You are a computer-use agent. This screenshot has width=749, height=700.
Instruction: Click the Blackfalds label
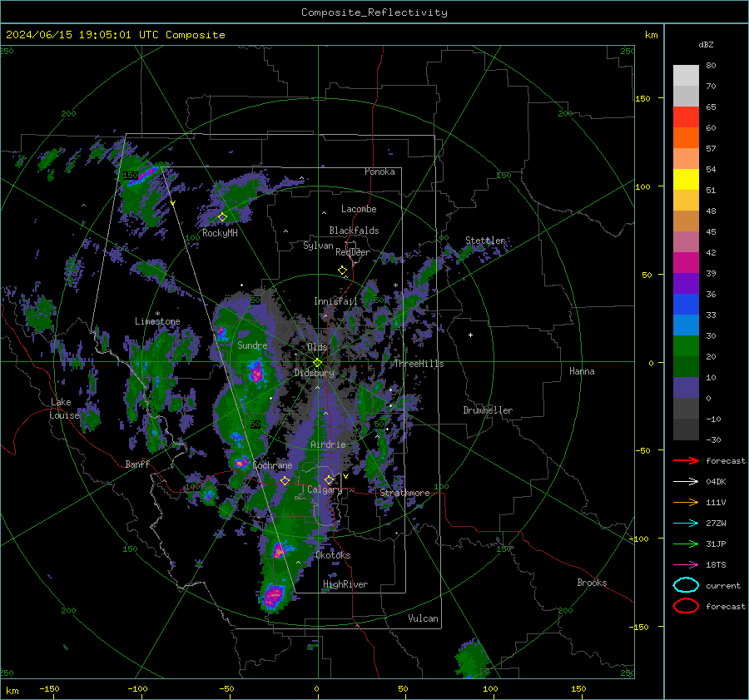point(354,231)
